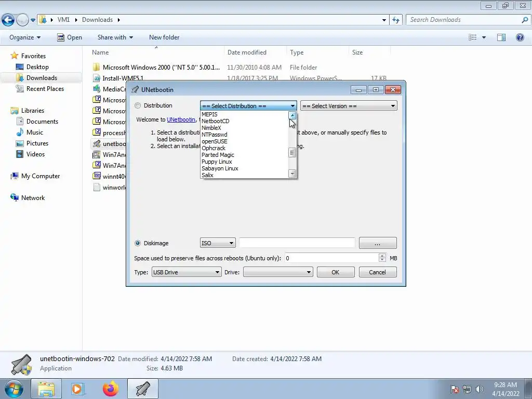Open Videos library
Image resolution: width=532 pixels, height=399 pixels.
pyautogui.click(x=35, y=154)
